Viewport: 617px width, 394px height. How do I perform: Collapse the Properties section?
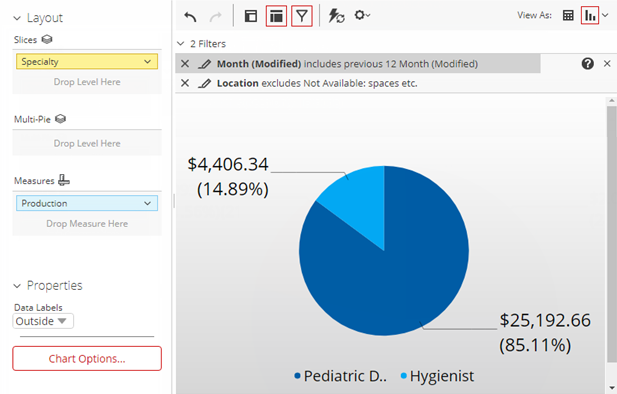pyautogui.click(x=17, y=286)
